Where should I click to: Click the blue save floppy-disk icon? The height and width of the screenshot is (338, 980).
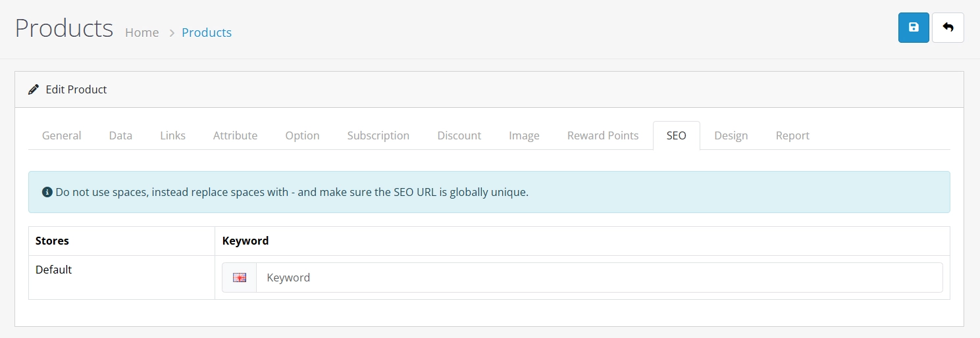tap(914, 28)
